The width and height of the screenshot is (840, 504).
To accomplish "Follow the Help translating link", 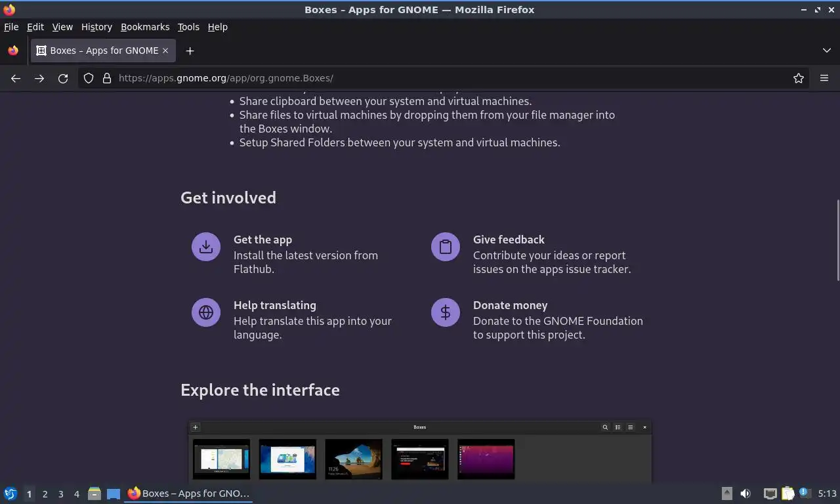I will coord(275,305).
